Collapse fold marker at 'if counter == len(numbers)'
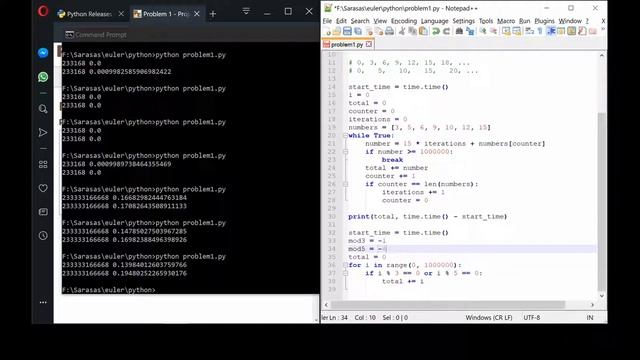Viewport: 640px width, 360px height. [x=345, y=184]
